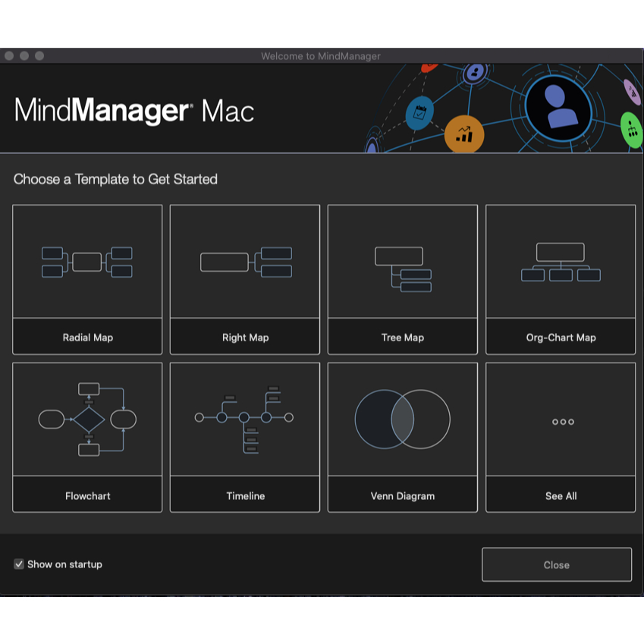Pick the Venn Diagram circles icon

click(x=403, y=419)
